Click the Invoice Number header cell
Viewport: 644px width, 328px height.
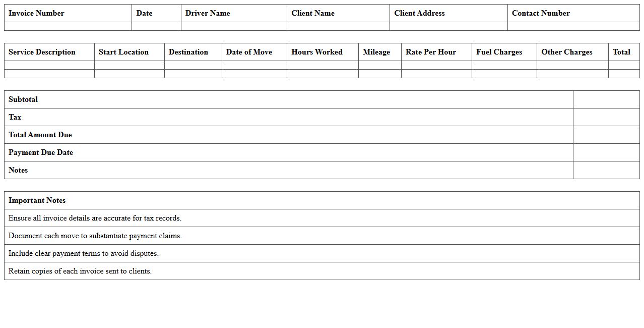36,13
